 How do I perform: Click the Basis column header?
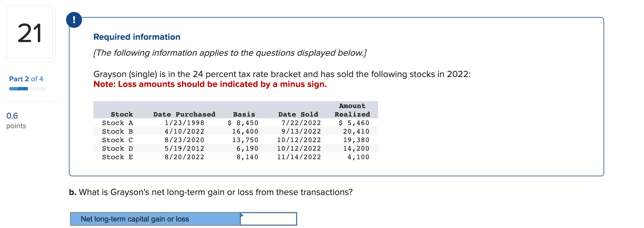pyautogui.click(x=244, y=114)
